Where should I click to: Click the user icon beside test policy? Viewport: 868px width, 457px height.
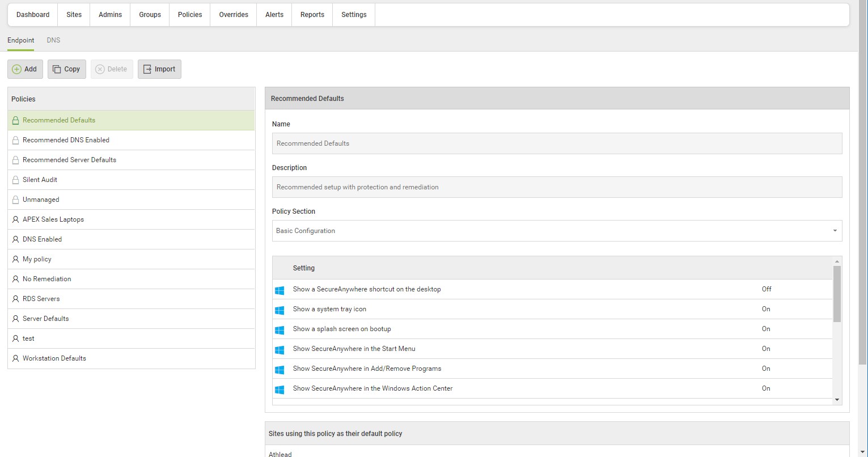point(16,338)
